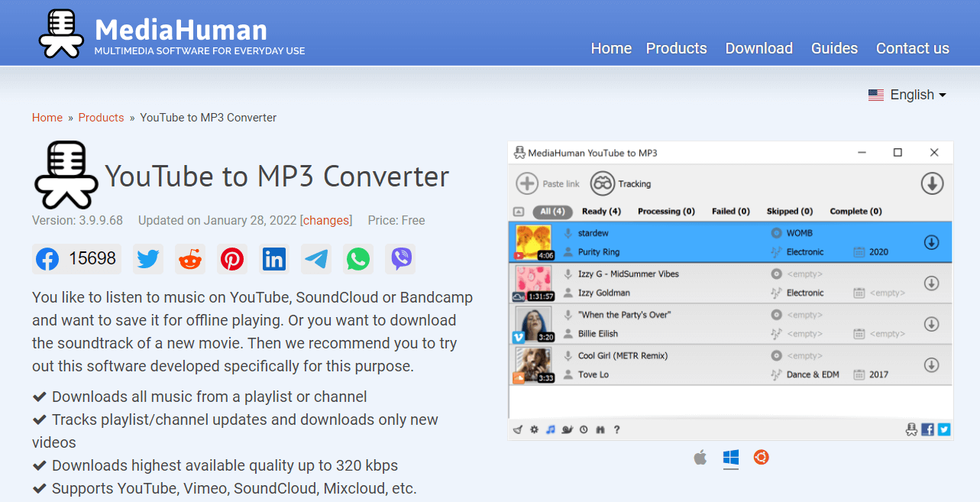Share the page on WhatsApp
980x502 pixels.
(x=357, y=259)
